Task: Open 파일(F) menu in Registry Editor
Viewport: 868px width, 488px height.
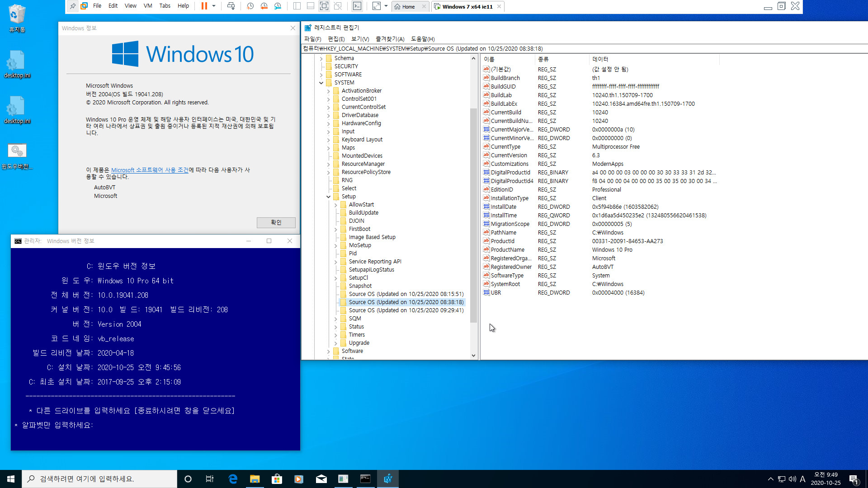Action: pyautogui.click(x=312, y=39)
